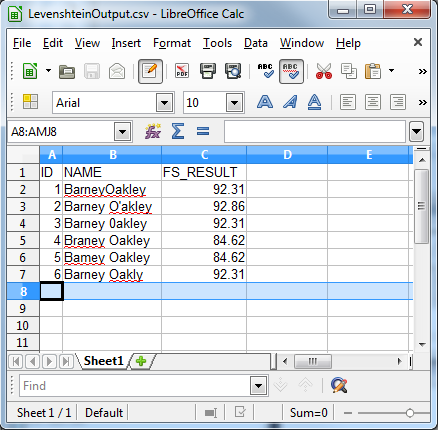Expand the Name Box dropdown arrow
The width and height of the screenshot is (438, 430).
pos(122,132)
